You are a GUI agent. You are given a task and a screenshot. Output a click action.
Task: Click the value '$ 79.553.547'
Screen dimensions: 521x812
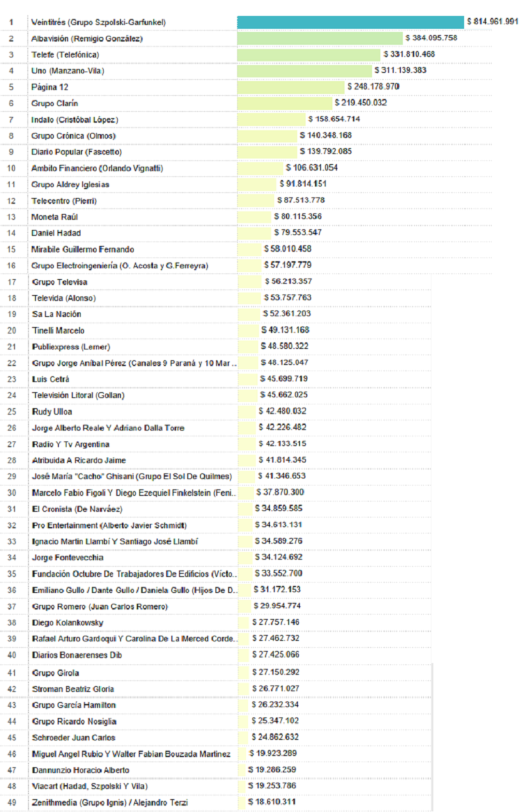[x=298, y=233]
